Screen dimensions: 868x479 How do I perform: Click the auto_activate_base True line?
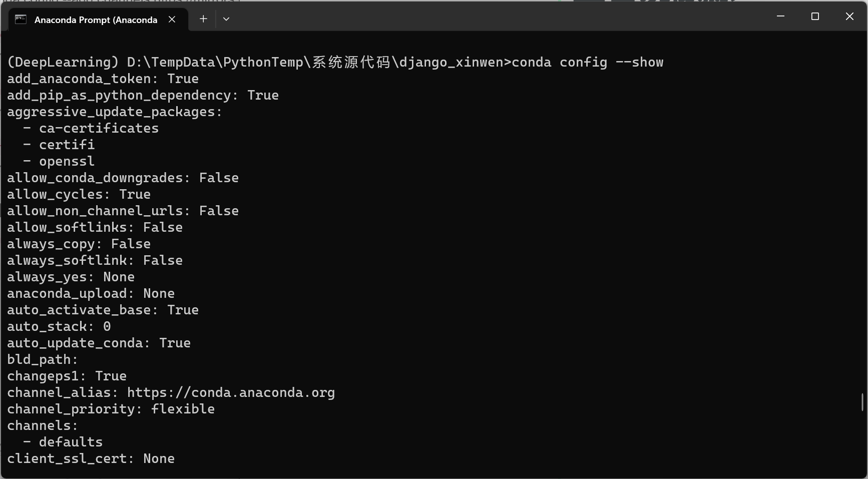tap(103, 310)
